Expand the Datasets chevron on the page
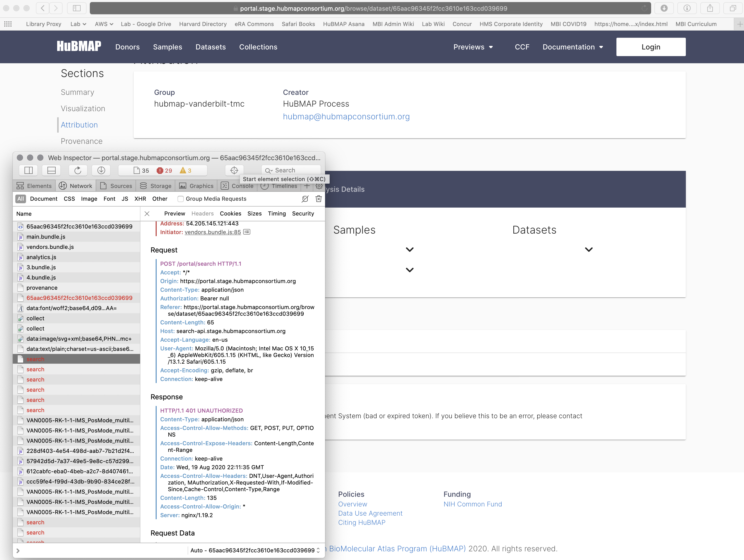This screenshot has height=560, width=744. coord(589,249)
